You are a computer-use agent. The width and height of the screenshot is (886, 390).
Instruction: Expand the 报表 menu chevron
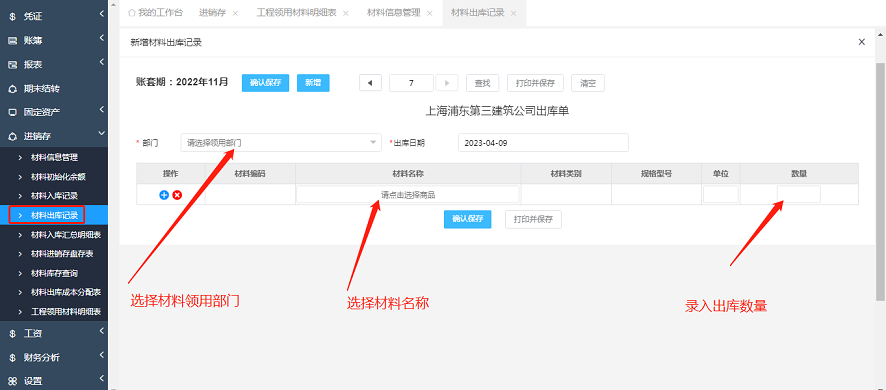point(101,62)
